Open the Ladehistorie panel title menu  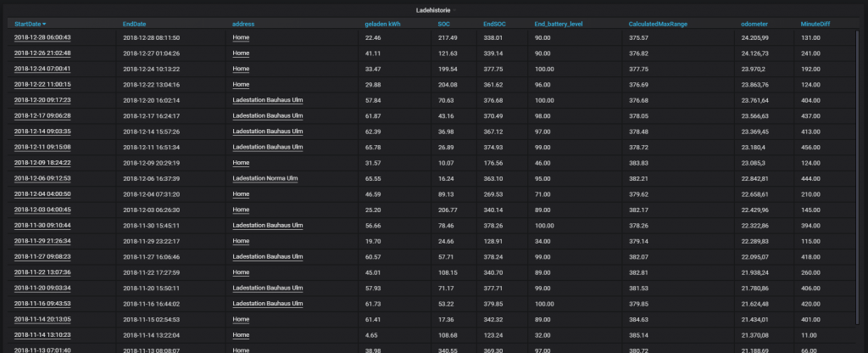(434, 10)
